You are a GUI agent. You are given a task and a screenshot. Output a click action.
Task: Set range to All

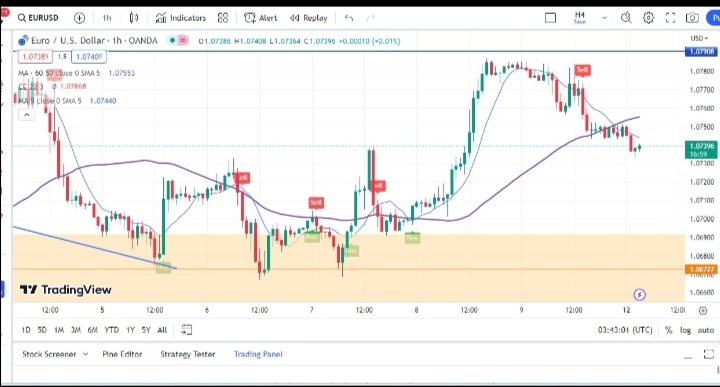(162, 330)
